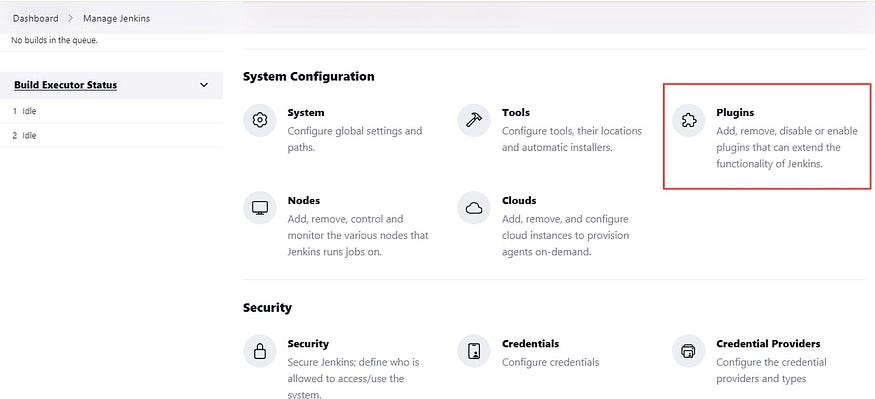Click 'Configure global settings and paths.' description
Image resolution: width=875 pixels, height=399 pixels.
pos(354,140)
